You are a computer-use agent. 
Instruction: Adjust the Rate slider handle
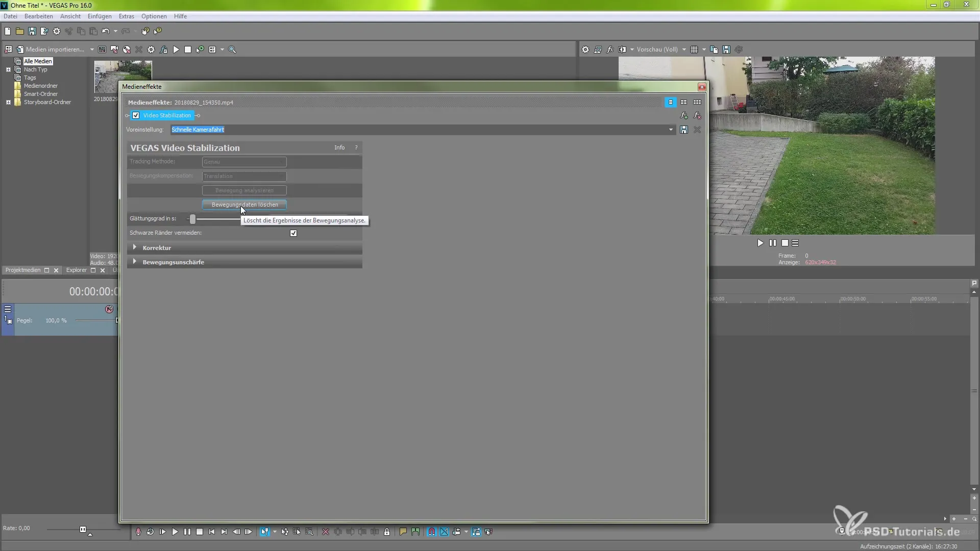83,530
